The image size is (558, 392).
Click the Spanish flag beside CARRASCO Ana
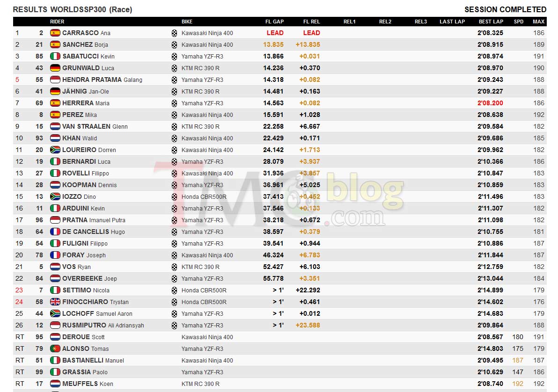tap(55, 33)
